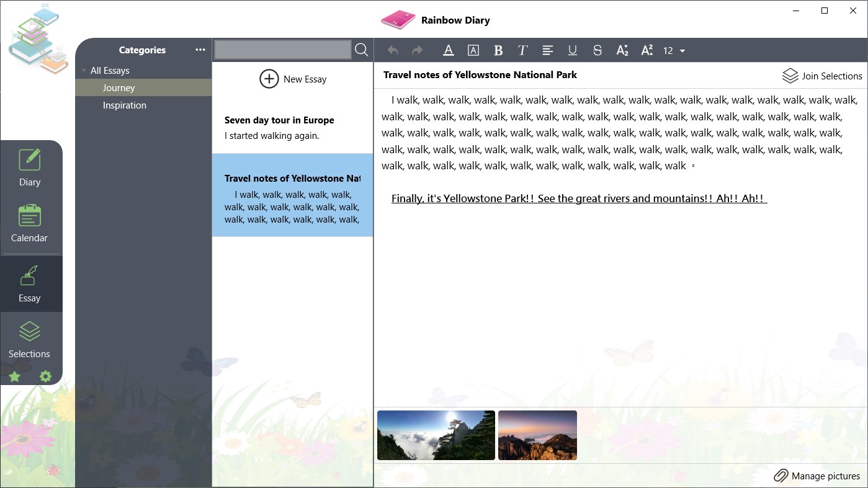Collapse the All Essays tree

(x=84, y=70)
